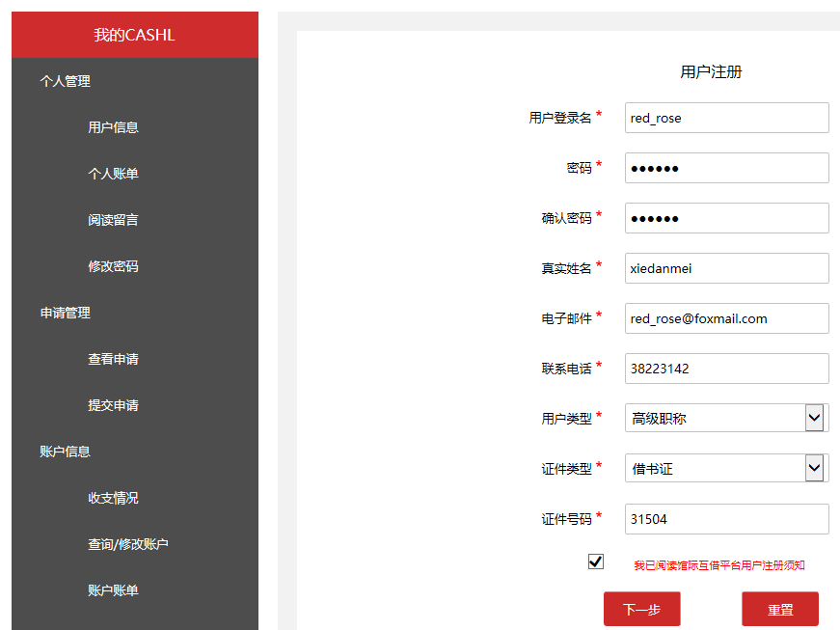840x630 pixels.
Task: Open 查看申请 in the sidebar
Action: tap(113, 359)
